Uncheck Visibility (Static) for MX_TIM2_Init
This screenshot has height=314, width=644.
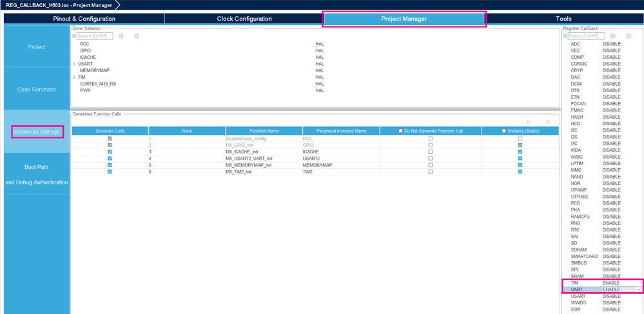pos(520,172)
